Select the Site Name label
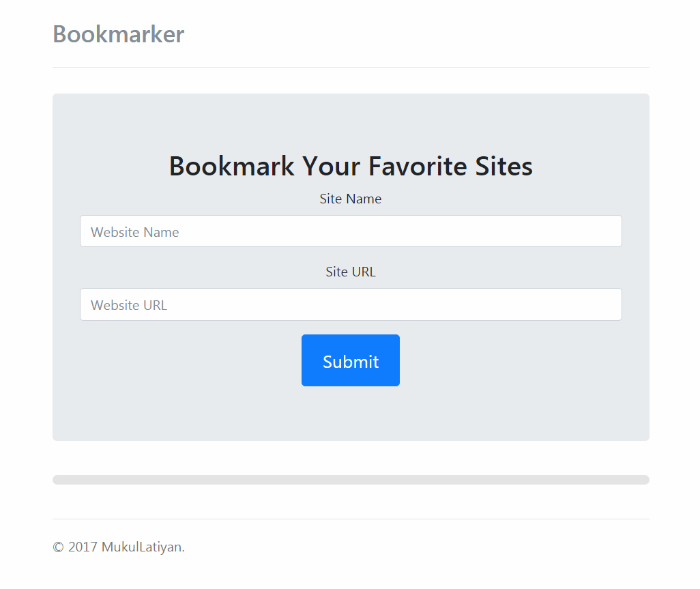 point(350,199)
